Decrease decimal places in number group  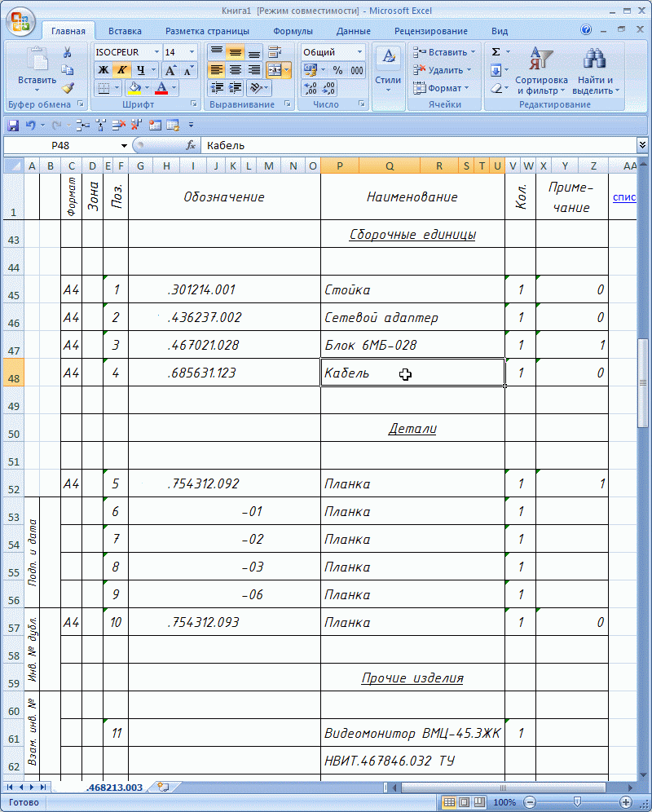[328, 88]
